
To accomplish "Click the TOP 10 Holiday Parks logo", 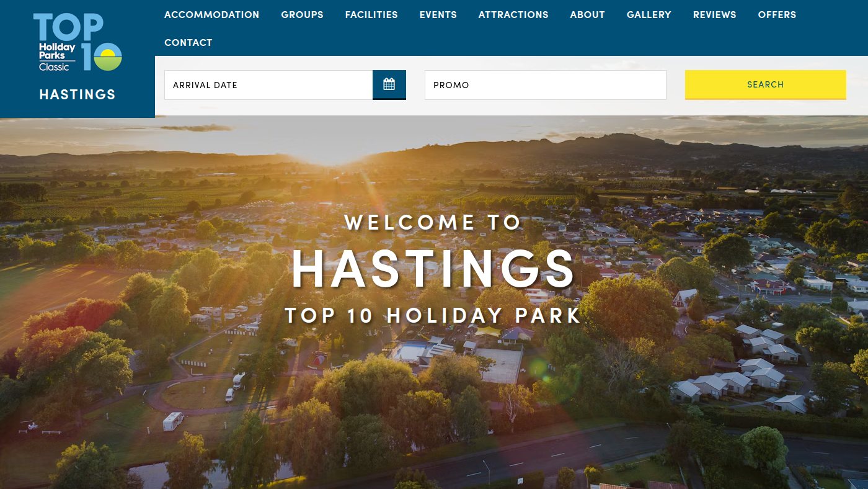I will (77, 42).
